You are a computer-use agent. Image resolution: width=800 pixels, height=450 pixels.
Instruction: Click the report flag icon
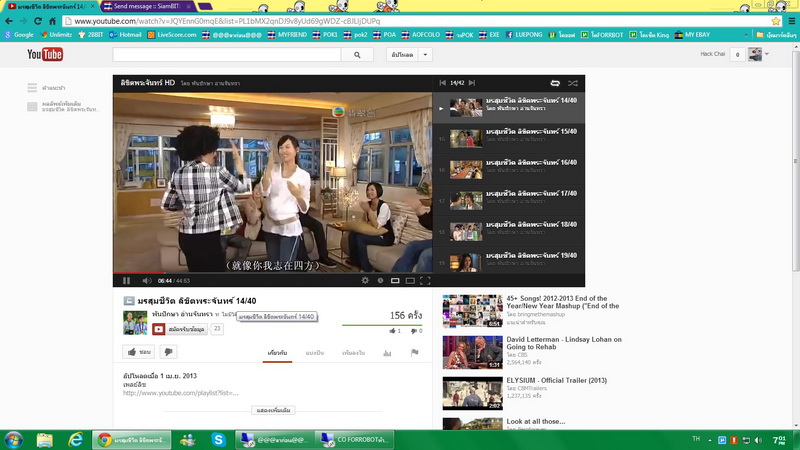[414, 352]
